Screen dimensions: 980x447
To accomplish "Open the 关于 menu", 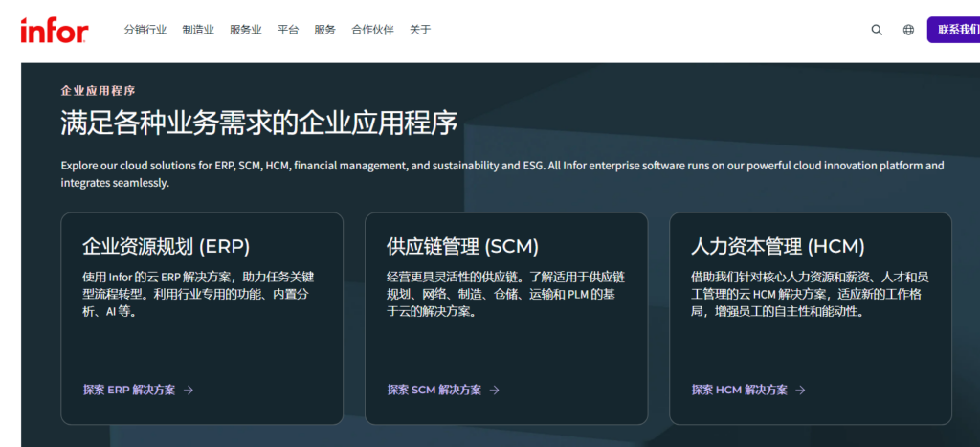I will (x=420, y=30).
